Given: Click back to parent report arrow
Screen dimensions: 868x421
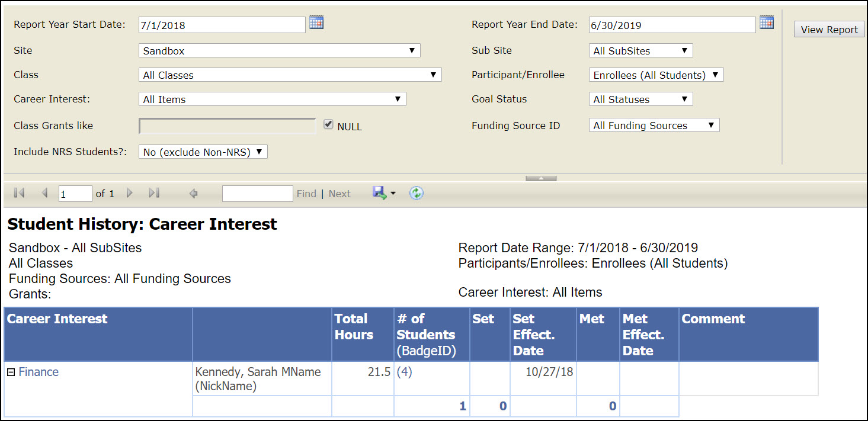Looking at the screenshot, I should [193, 193].
